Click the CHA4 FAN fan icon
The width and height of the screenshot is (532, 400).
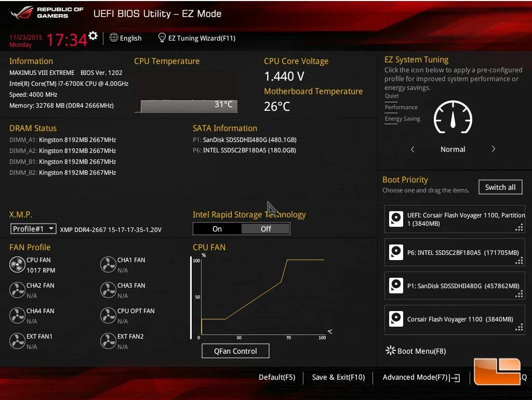[x=17, y=316]
